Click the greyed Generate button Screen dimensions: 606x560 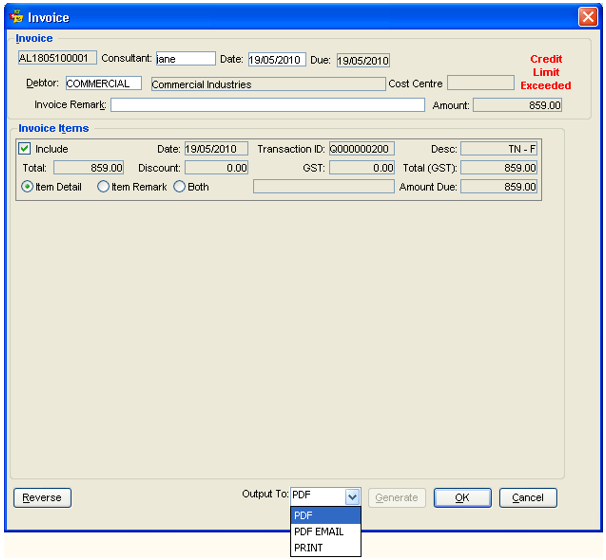pyautogui.click(x=397, y=498)
